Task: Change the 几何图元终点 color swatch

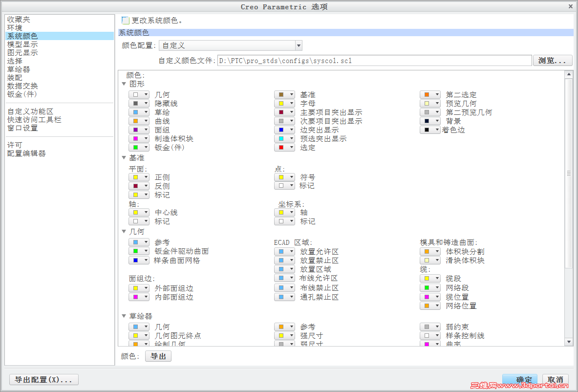Action: tap(139, 336)
